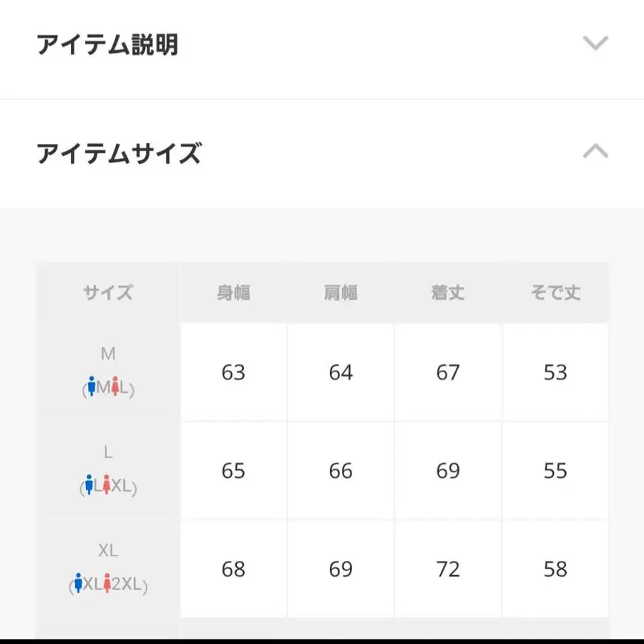Select the red female figure in L size row
The width and height of the screenshot is (644, 644).
coord(107,484)
